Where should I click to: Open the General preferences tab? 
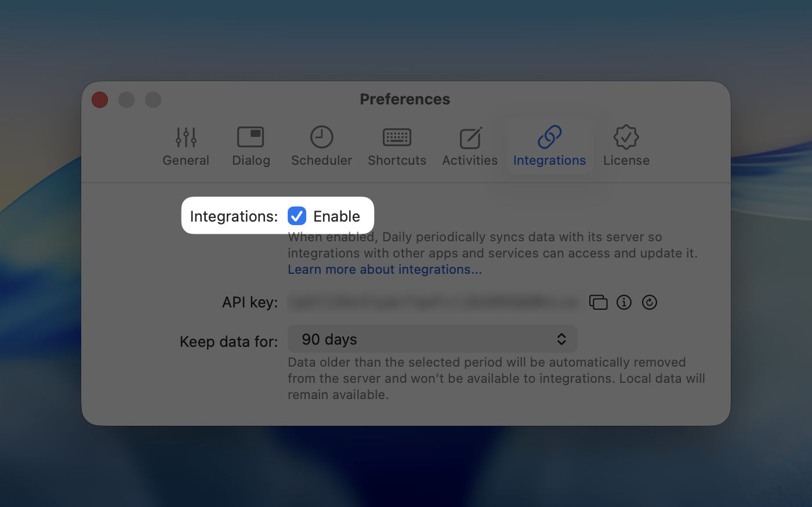tap(186, 146)
